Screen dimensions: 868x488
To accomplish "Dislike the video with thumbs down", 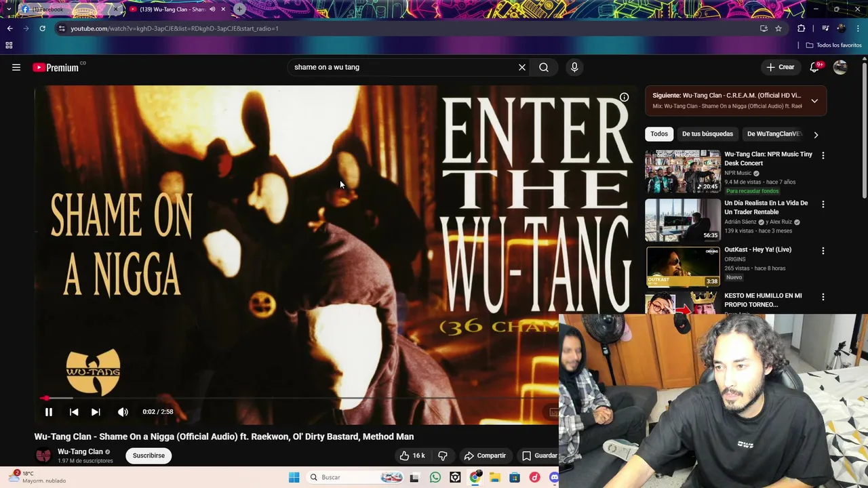I will [x=443, y=455].
